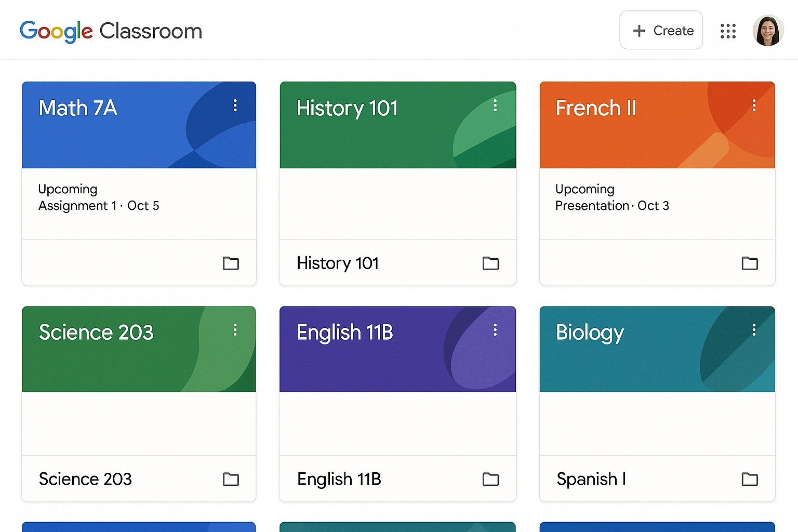The height and width of the screenshot is (532, 798).
Task: Open the Math 7A folder icon
Action: pos(231,263)
